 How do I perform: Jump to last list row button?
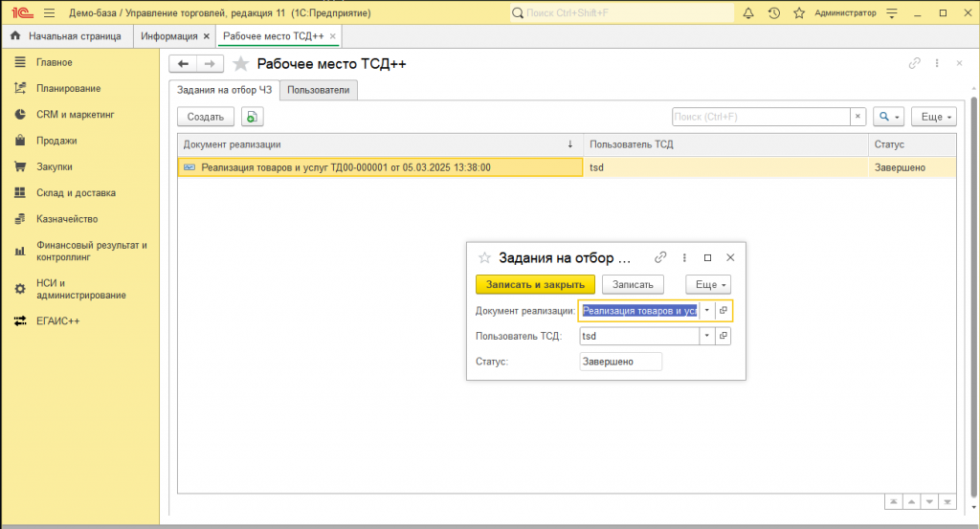tap(947, 501)
